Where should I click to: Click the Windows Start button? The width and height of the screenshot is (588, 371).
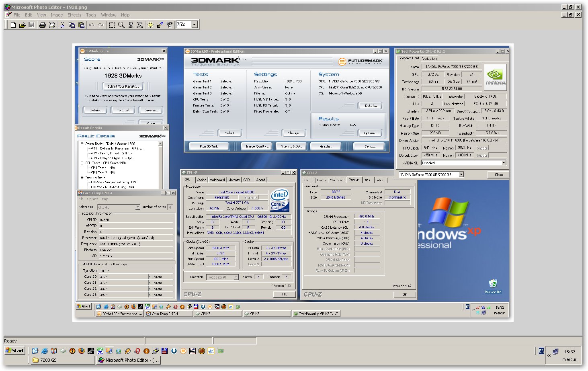(15, 351)
